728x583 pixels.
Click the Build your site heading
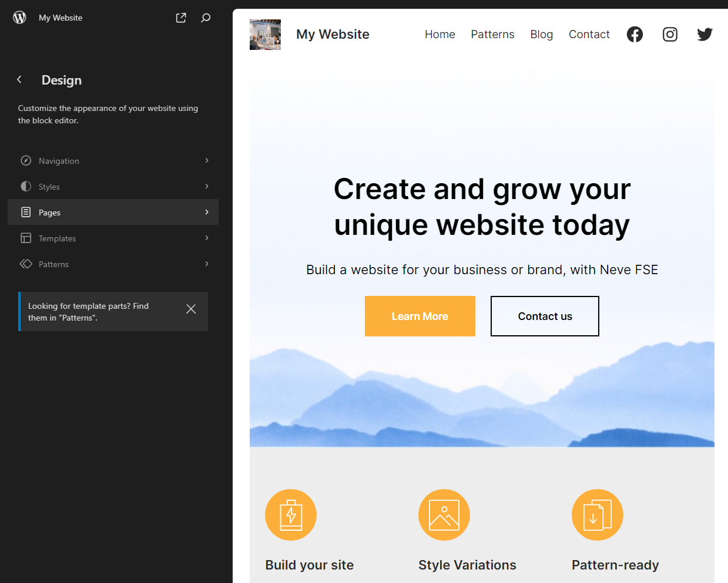tap(310, 565)
